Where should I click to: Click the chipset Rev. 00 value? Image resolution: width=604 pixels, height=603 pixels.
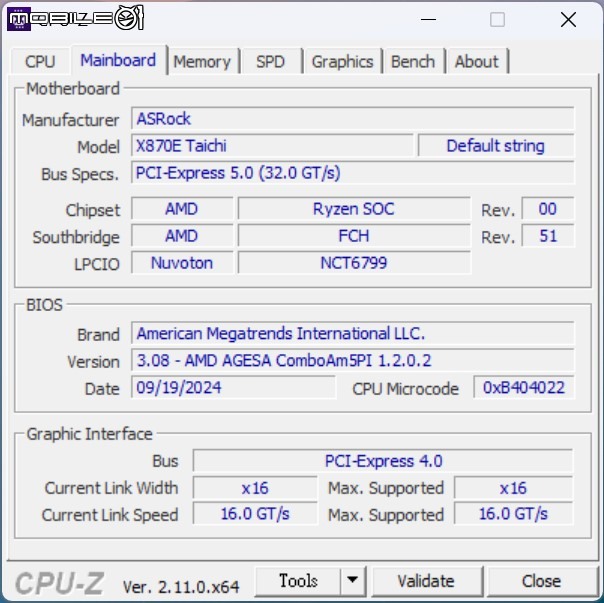coord(548,209)
